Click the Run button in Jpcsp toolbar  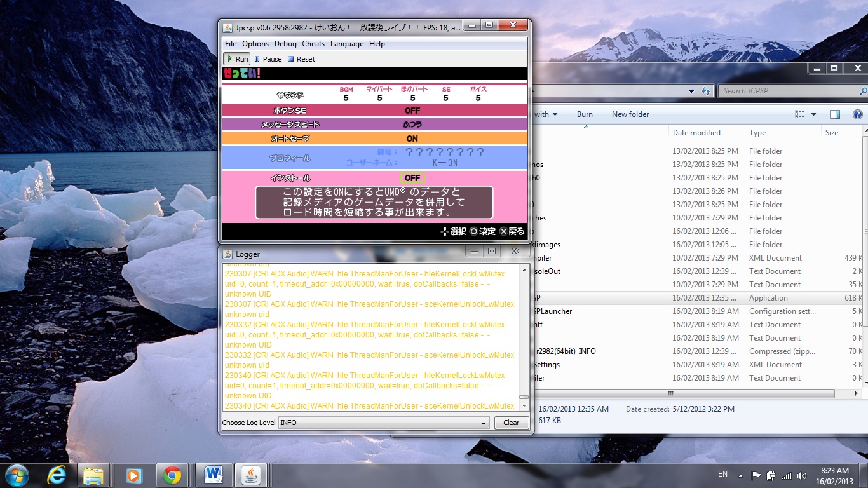(236, 59)
